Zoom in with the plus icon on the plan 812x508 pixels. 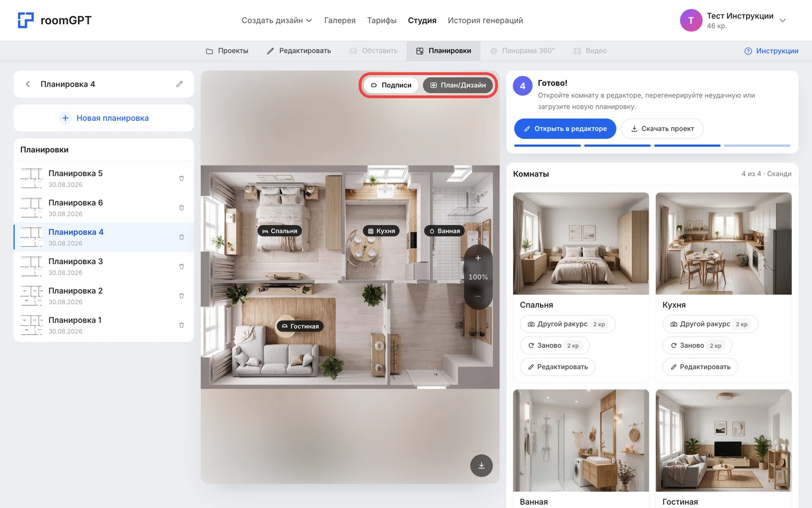pyautogui.click(x=478, y=258)
